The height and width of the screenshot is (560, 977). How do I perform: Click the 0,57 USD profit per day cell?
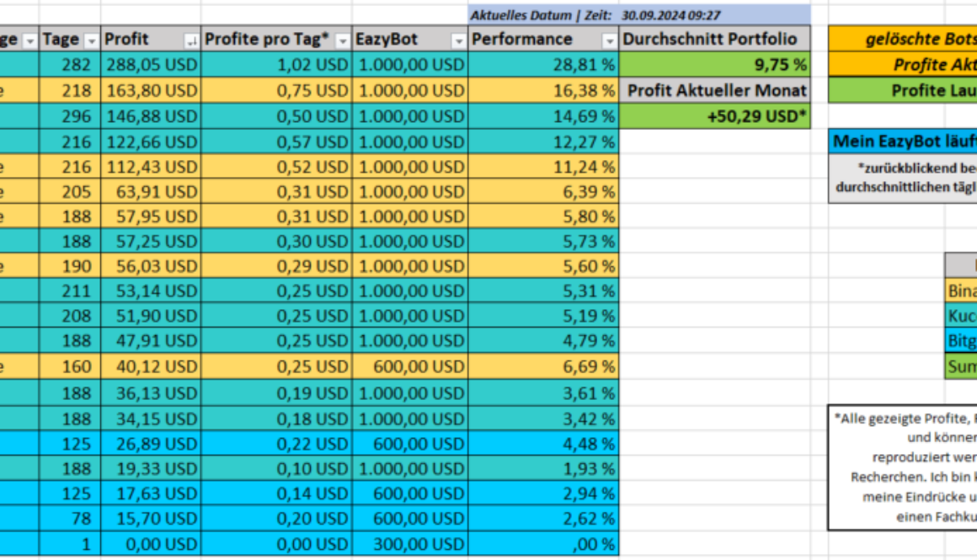coord(276,142)
